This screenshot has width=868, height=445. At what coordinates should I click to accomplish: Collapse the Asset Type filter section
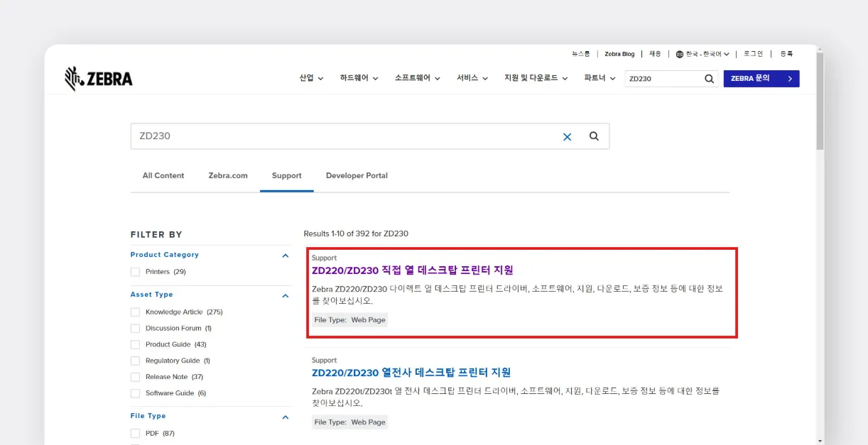point(286,295)
